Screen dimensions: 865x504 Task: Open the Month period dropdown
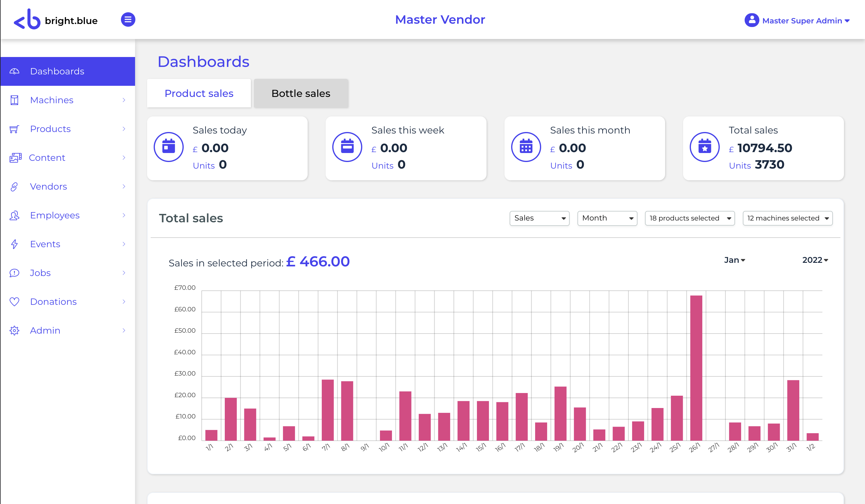607,218
